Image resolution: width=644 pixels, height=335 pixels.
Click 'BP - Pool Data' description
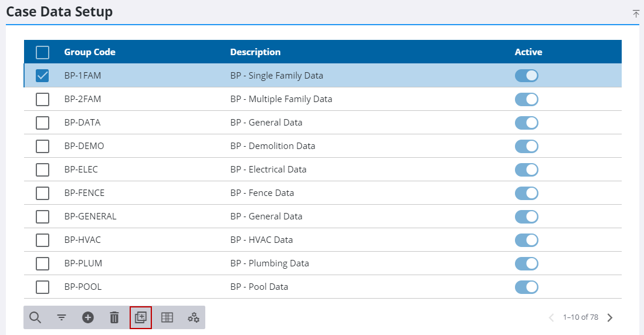pos(259,286)
